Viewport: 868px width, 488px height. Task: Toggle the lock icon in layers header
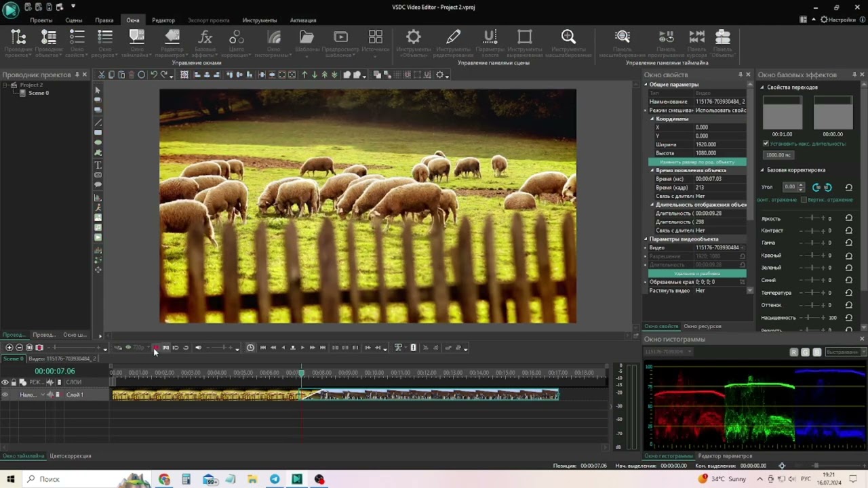(14, 382)
